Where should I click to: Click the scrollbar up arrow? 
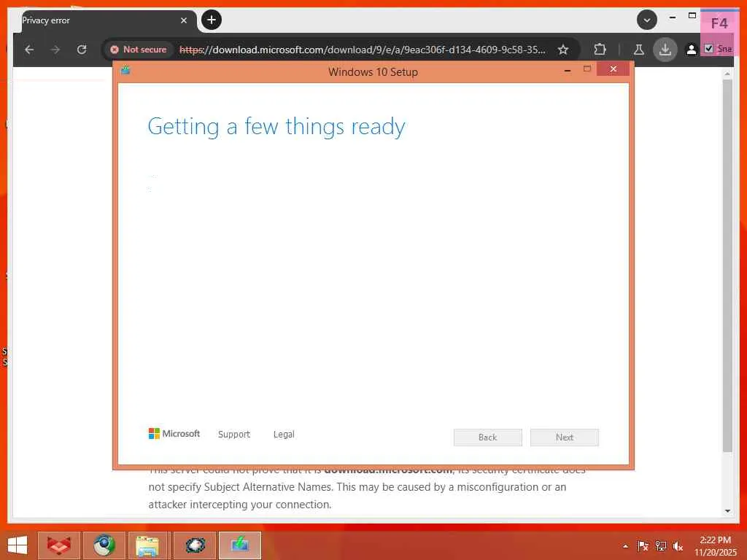point(727,74)
